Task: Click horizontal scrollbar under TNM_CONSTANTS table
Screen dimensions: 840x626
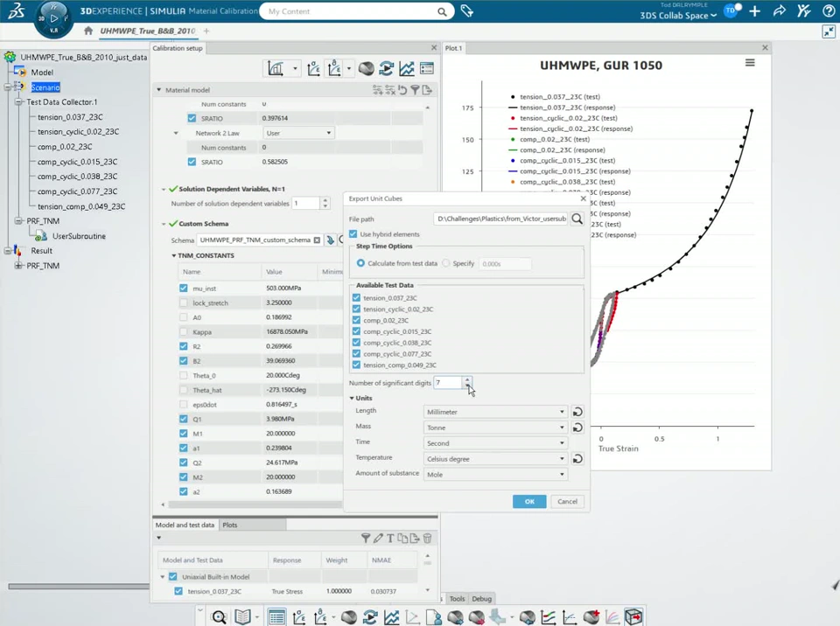Action: pyautogui.click(x=255, y=504)
